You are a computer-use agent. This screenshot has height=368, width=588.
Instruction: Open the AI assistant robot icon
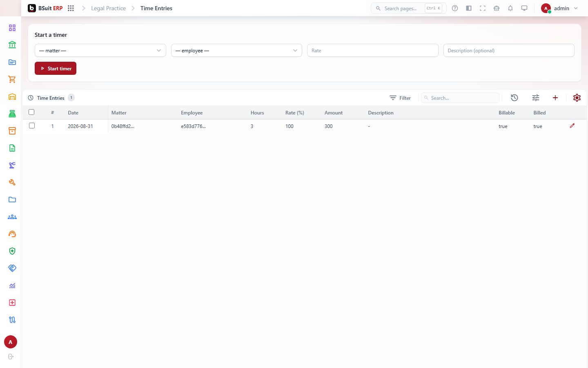tap(497, 8)
